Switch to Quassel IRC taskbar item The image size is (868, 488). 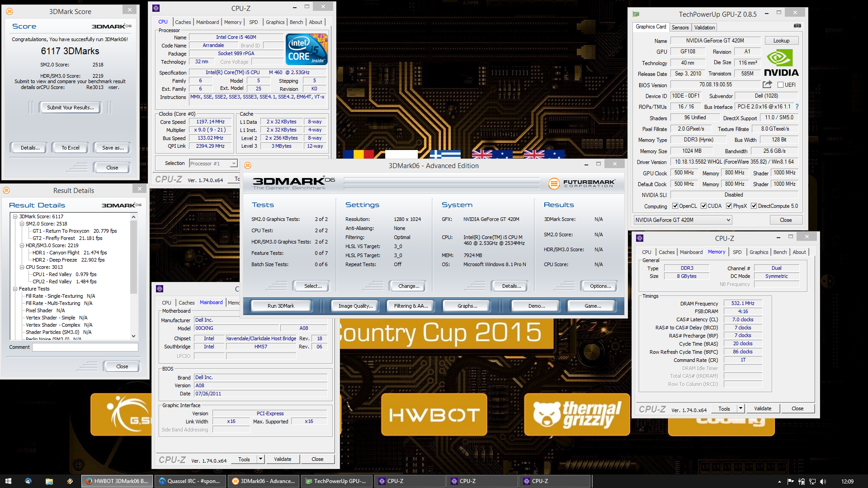point(190,481)
